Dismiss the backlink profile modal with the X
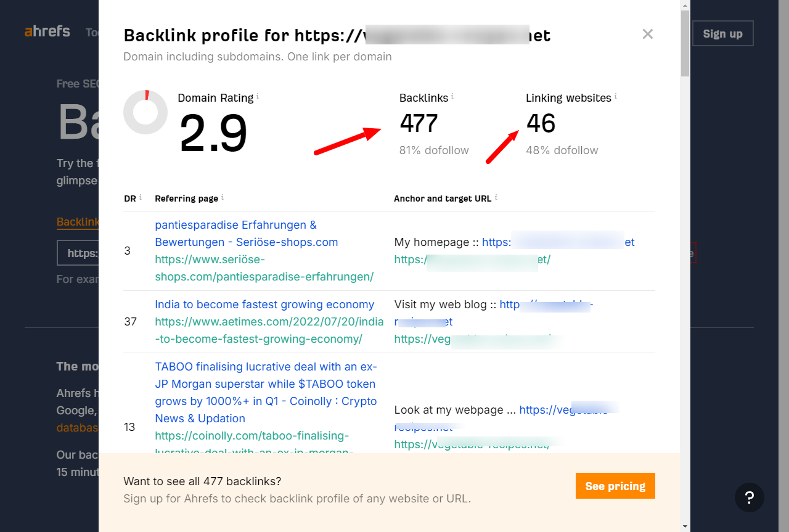Screen dimensions: 789x532 click(x=647, y=34)
